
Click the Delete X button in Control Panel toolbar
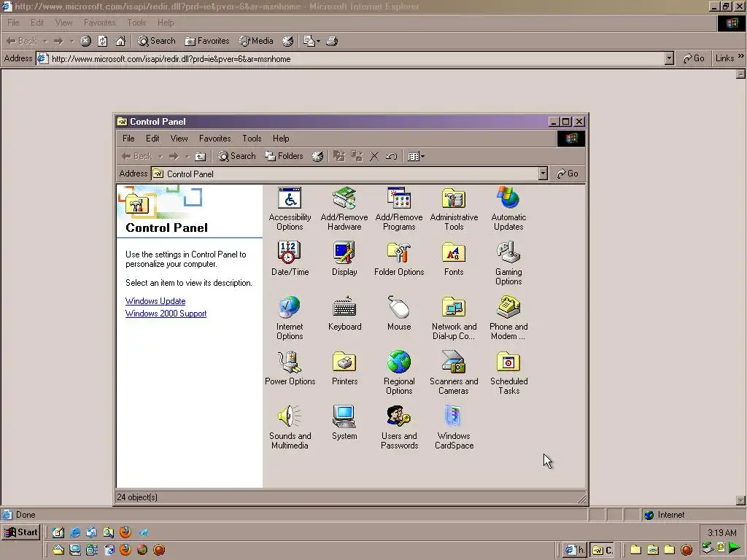(374, 156)
